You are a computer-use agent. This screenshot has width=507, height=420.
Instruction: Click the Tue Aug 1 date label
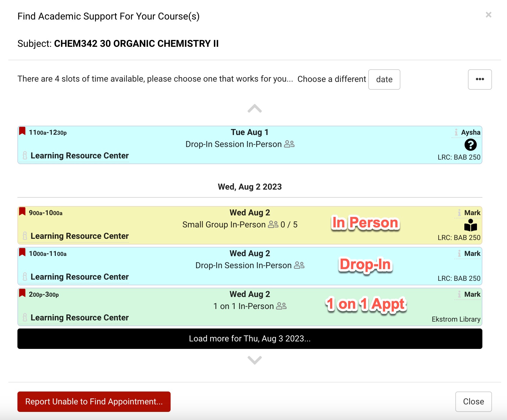250,132
